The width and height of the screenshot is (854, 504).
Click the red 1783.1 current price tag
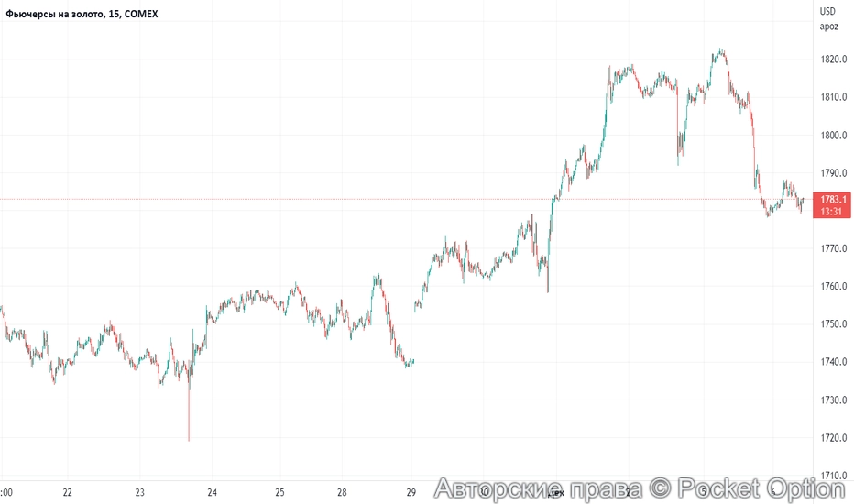tap(834, 199)
